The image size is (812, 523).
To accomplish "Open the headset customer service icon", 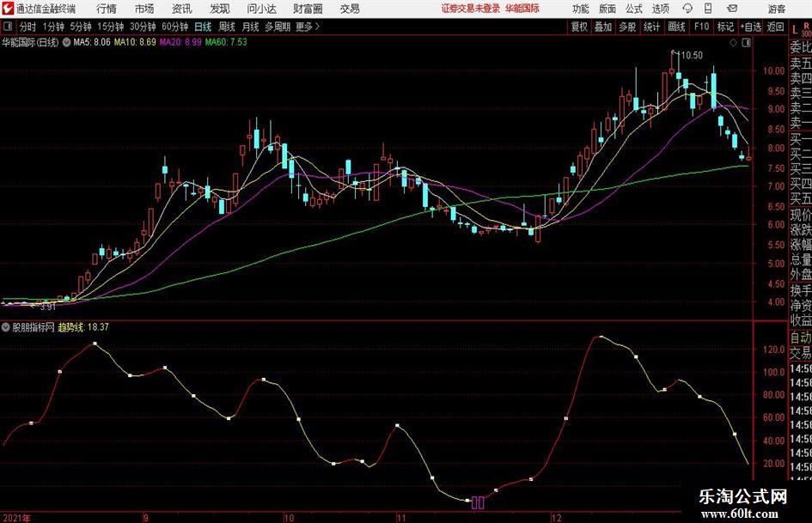I will tap(687, 9).
